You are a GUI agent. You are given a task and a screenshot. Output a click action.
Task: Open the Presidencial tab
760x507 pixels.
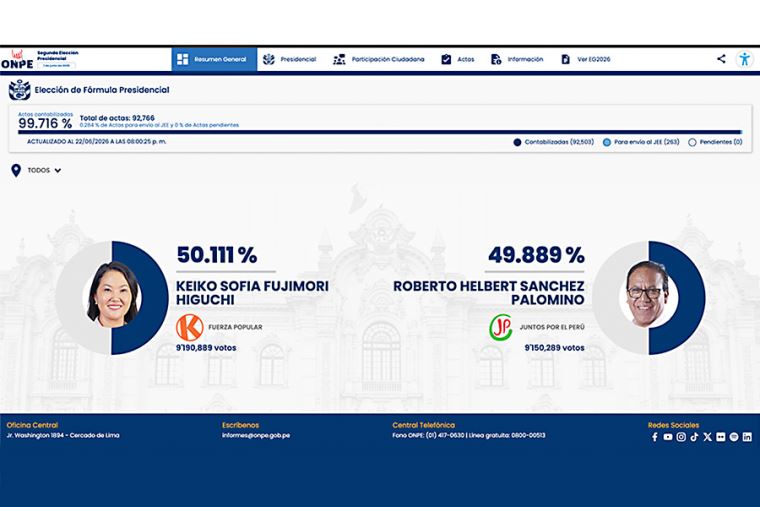(289, 59)
